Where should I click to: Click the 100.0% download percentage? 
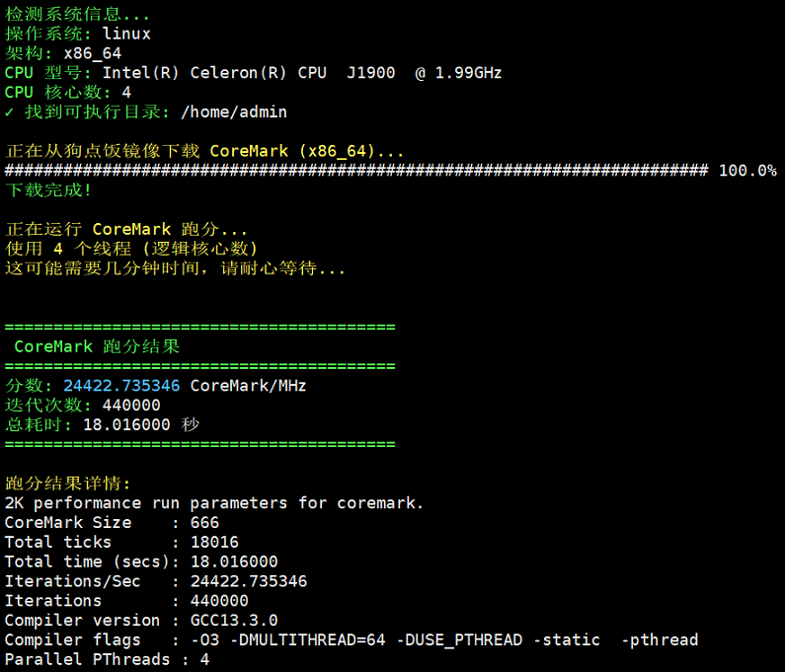point(746,171)
